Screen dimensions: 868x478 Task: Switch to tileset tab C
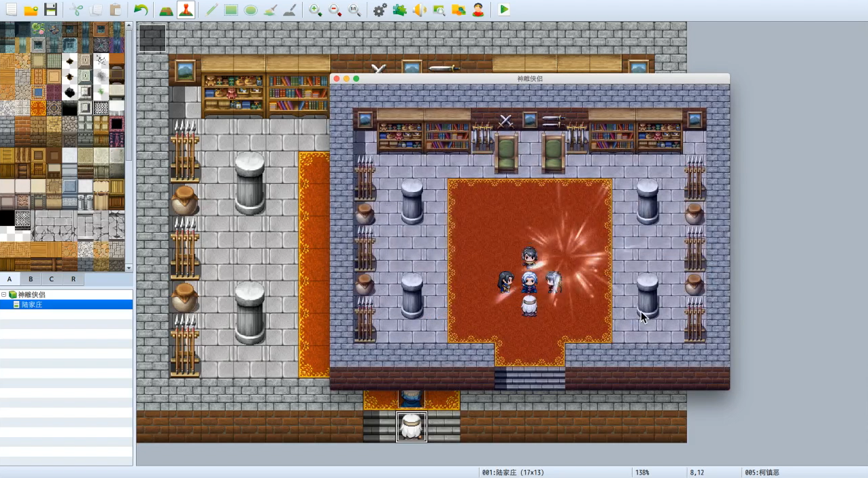(52, 279)
